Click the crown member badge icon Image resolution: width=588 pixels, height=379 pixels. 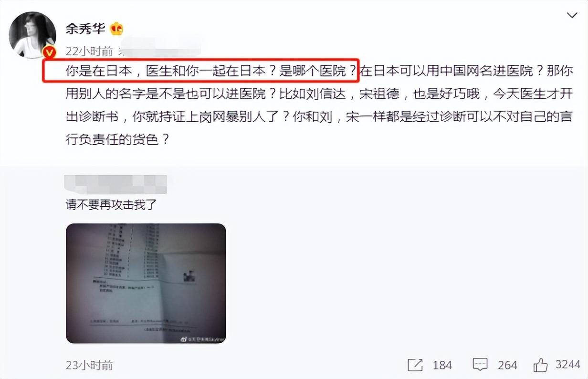(x=117, y=29)
